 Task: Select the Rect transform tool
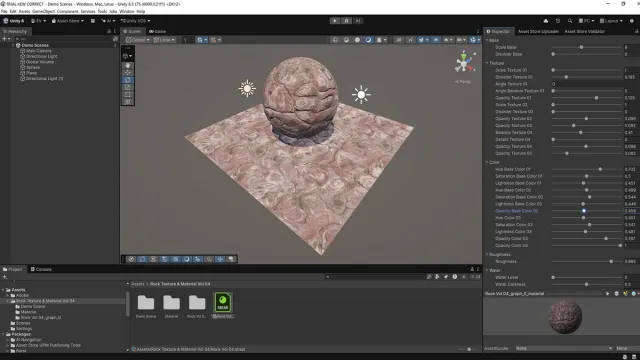(x=128, y=94)
